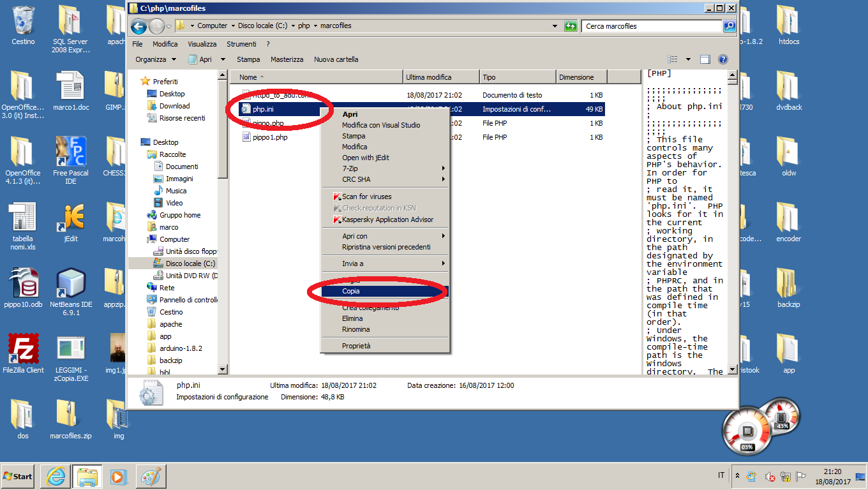Viewport: 868px width, 490px height.
Task: Open the jEdit desktop shortcut
Action: tap(71, 218)
